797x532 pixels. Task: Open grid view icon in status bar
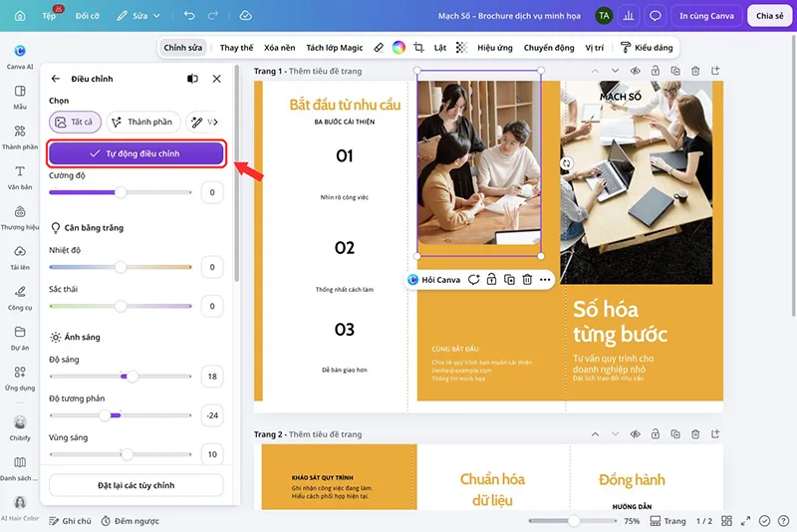[727, 521]
